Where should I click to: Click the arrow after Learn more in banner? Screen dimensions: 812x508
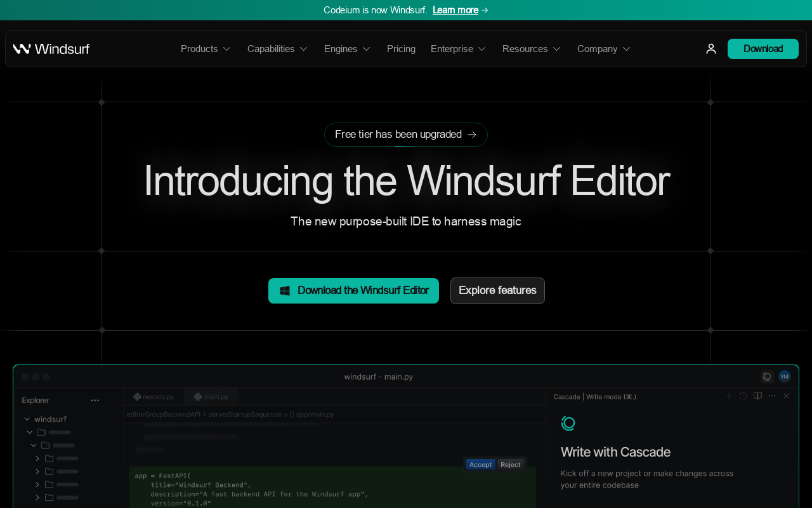coord(485,10)
